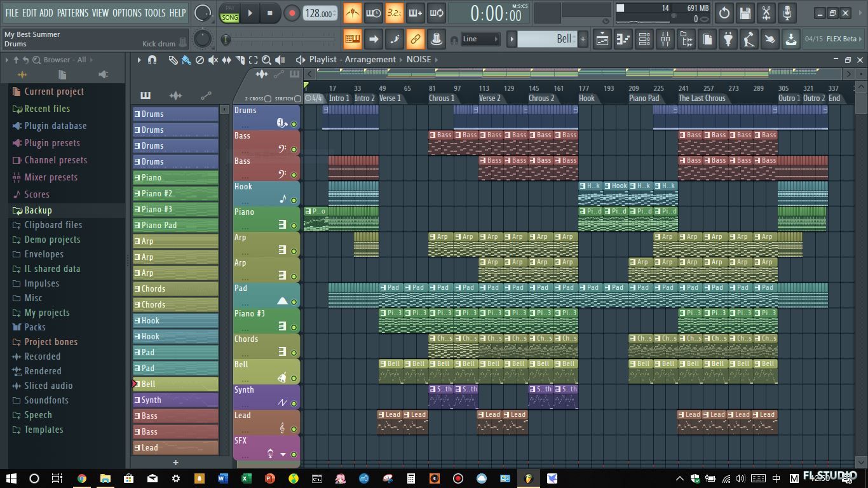This screenshot has height=488, width=868.
Task: Expand the Bell pattern selector arrow
Action: [512, 39]
